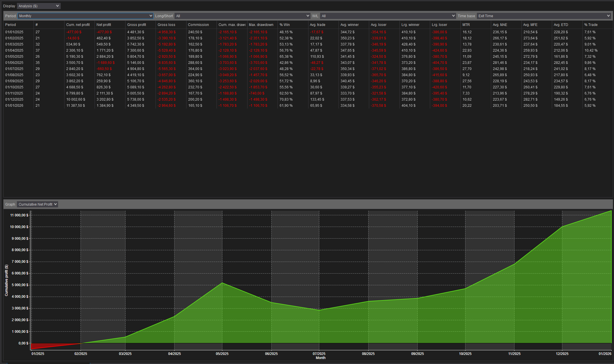This screenshot has height=364, width=614.
Task: Sort the table by Net profit column
Action: click(x=104, y=25)
